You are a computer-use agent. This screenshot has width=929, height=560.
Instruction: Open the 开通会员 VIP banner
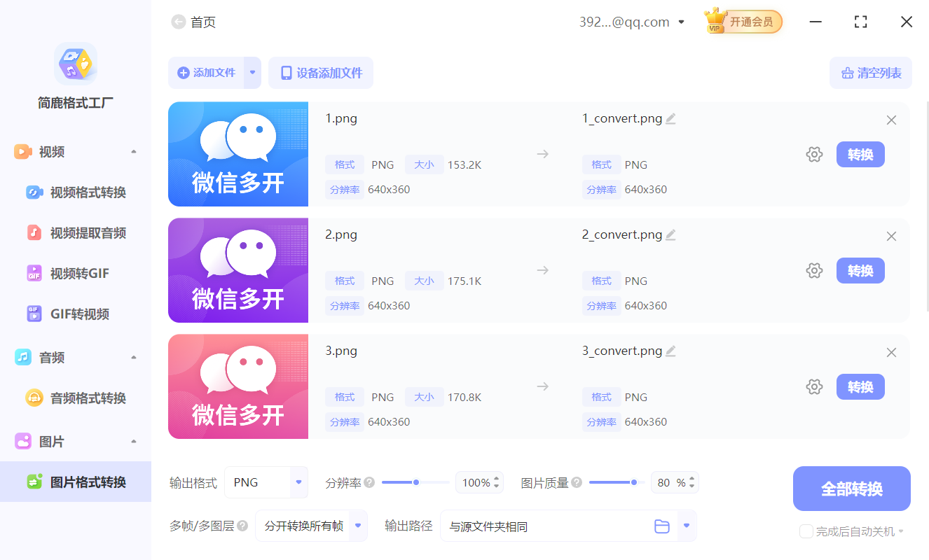(743, 21)
